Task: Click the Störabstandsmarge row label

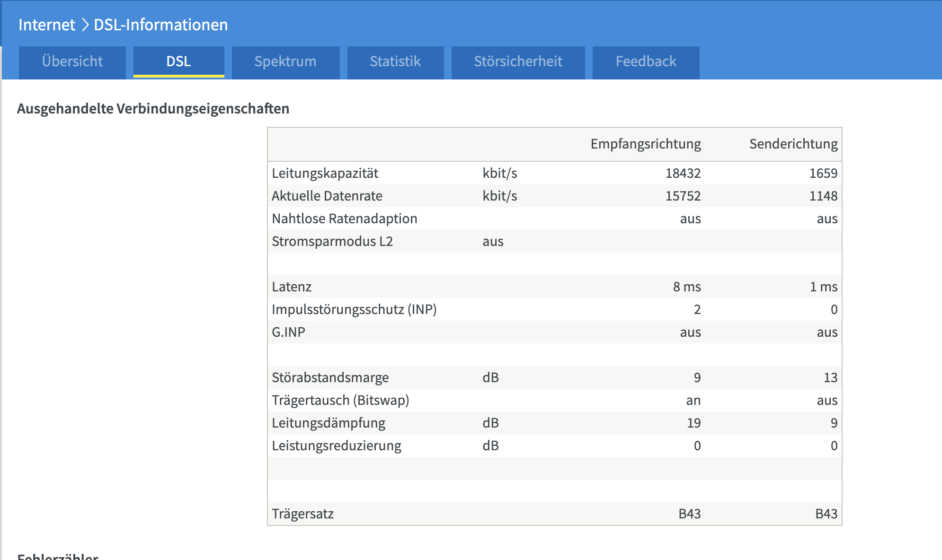Action: tap(330, 377)
